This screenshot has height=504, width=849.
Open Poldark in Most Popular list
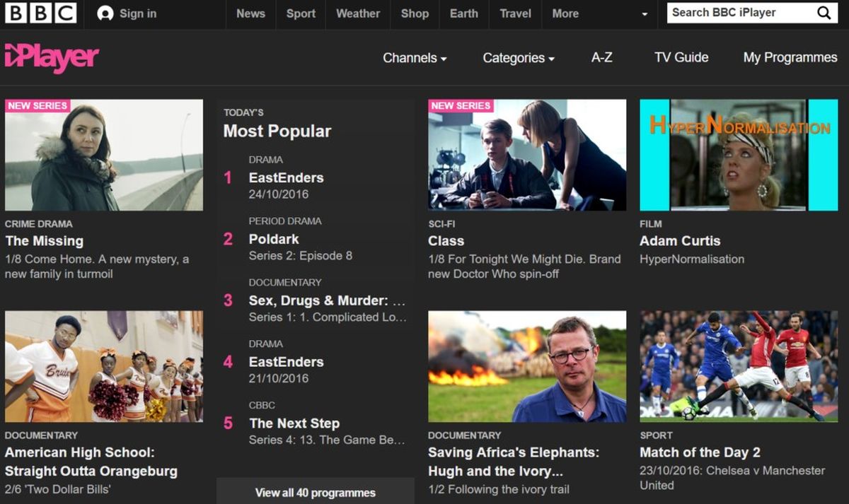pos(274,239)
